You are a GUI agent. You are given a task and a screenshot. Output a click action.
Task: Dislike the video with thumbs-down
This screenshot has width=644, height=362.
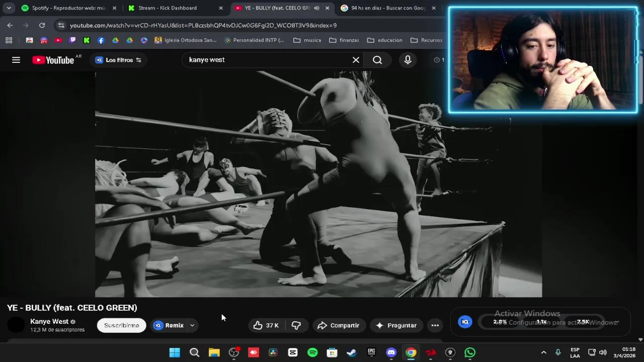click(x=296, y=325)
